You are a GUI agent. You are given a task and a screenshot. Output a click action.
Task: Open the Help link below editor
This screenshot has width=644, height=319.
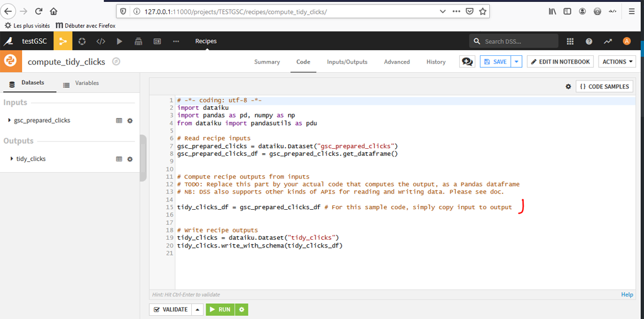coord(627,295)
